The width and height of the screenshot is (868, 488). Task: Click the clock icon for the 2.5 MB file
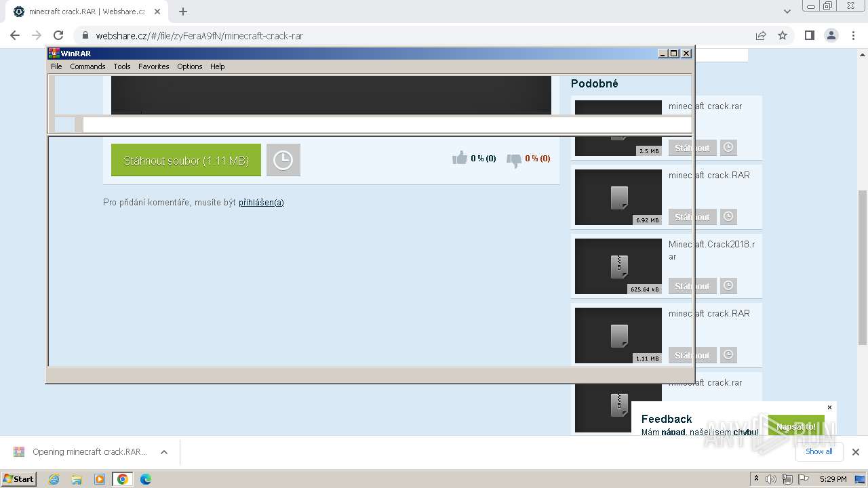(x=728, y=148)
